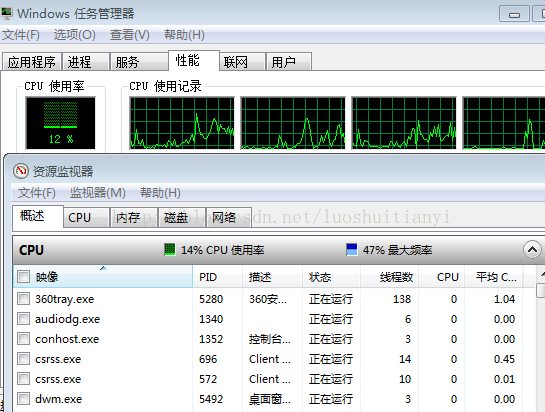Sort by the PID column header
Image resolution: width=545 pixels, height=412 pixels.
(217, 277)
